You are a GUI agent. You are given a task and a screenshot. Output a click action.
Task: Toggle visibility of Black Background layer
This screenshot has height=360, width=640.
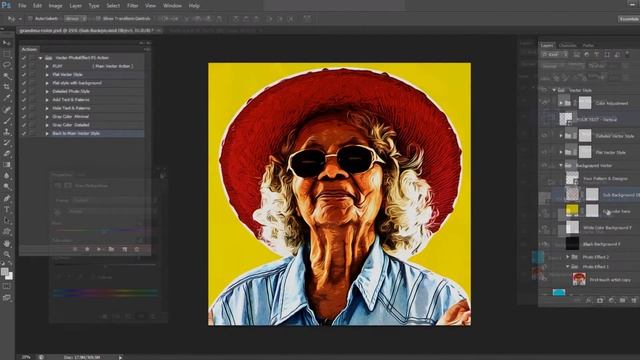pos(545,244)
